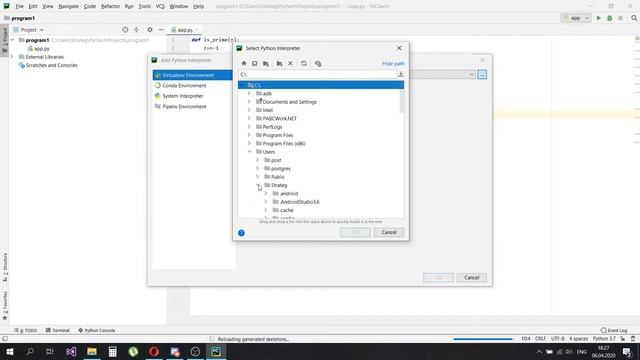Open path history arrow beside path field
Screen dimensions: 640x360
tap(400, 74)
